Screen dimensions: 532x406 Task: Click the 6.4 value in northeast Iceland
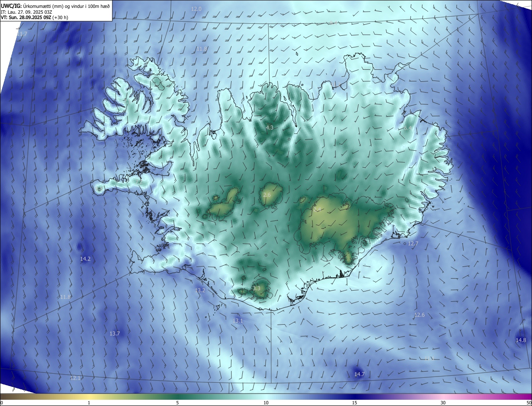409,128
